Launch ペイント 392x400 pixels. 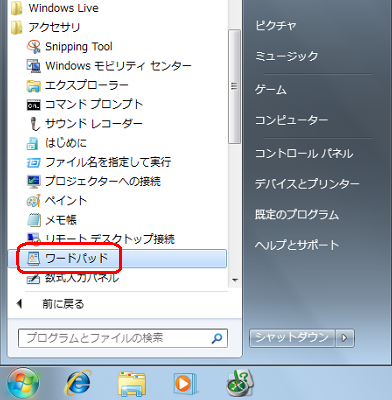(57, 201)
